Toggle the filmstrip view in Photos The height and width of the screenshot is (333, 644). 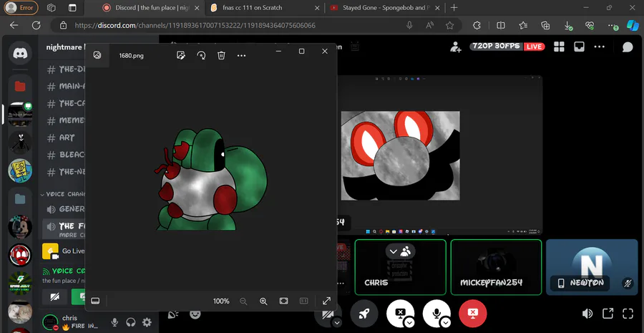click(95, 301)
